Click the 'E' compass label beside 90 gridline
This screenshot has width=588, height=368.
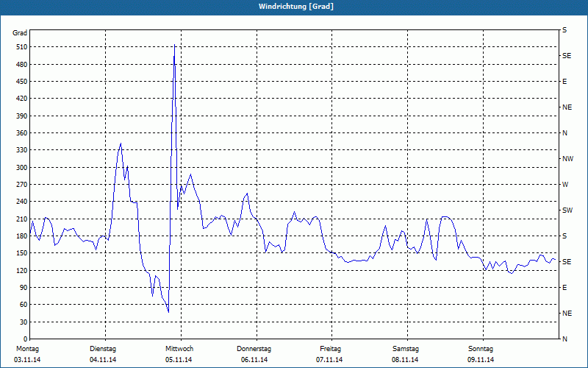point(564,288)
